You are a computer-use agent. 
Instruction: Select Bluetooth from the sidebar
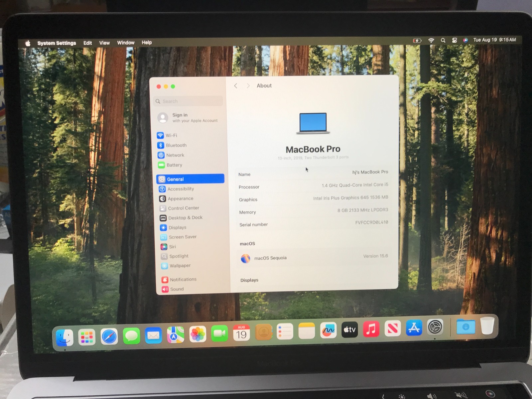click(176, 145)
